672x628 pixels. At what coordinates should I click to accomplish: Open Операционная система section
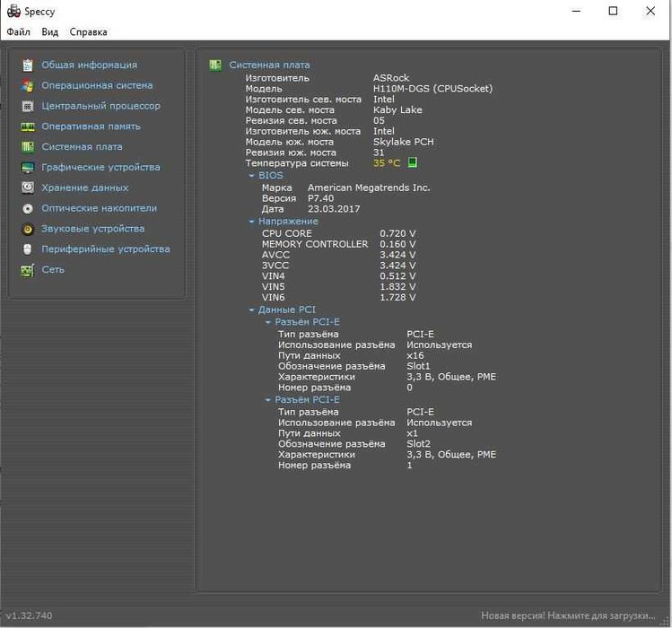tap(97, 86)
